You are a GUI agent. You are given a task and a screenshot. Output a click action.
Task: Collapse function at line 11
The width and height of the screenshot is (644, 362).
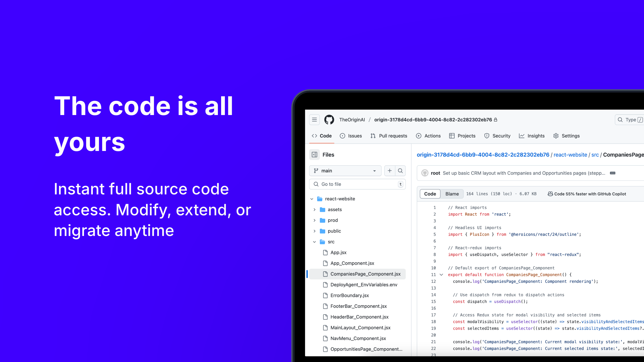[x=441, y=275]
